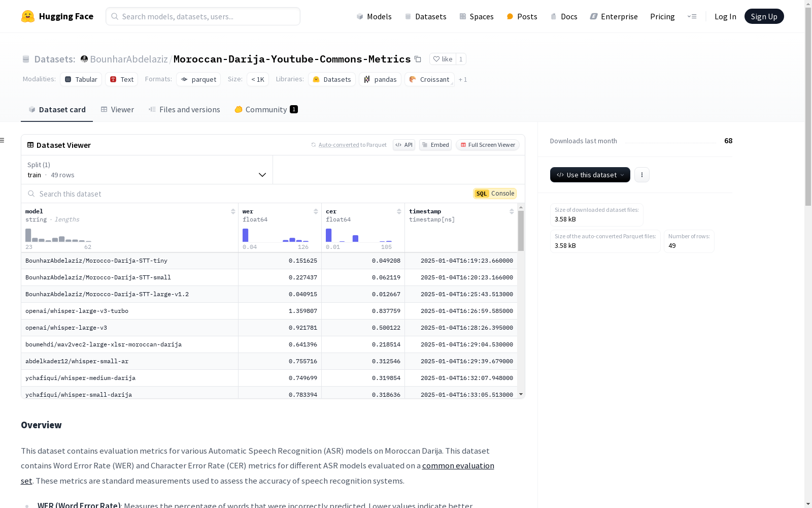
Task: Click the Hugging Face logo
Action: [x=57, y=16]
